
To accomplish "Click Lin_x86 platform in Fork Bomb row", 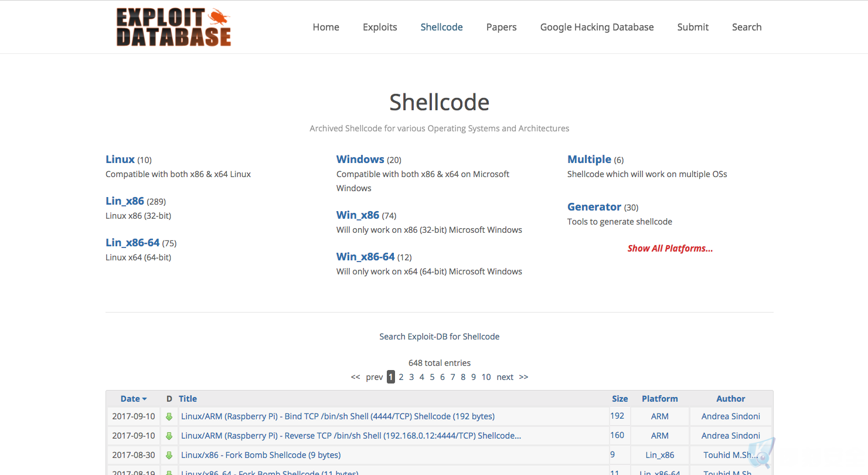I will tap(660, 455).
